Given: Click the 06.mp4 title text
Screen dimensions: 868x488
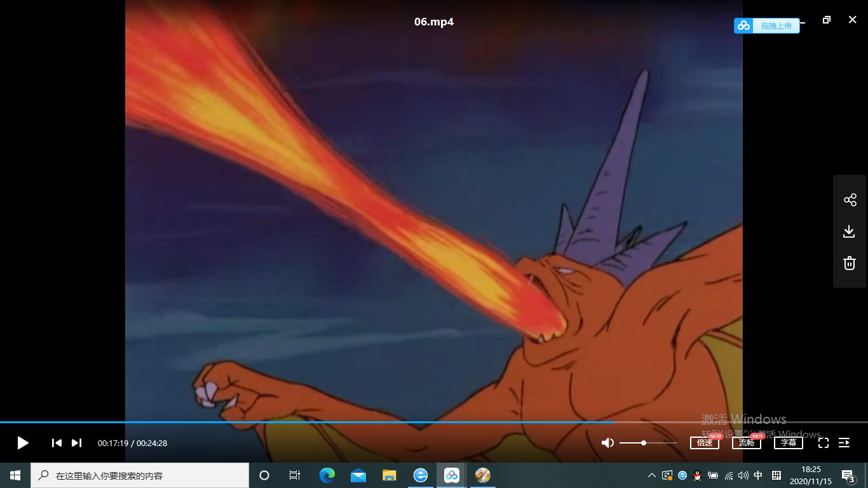Looking at the screenshot, I should [x=434, y=22].
